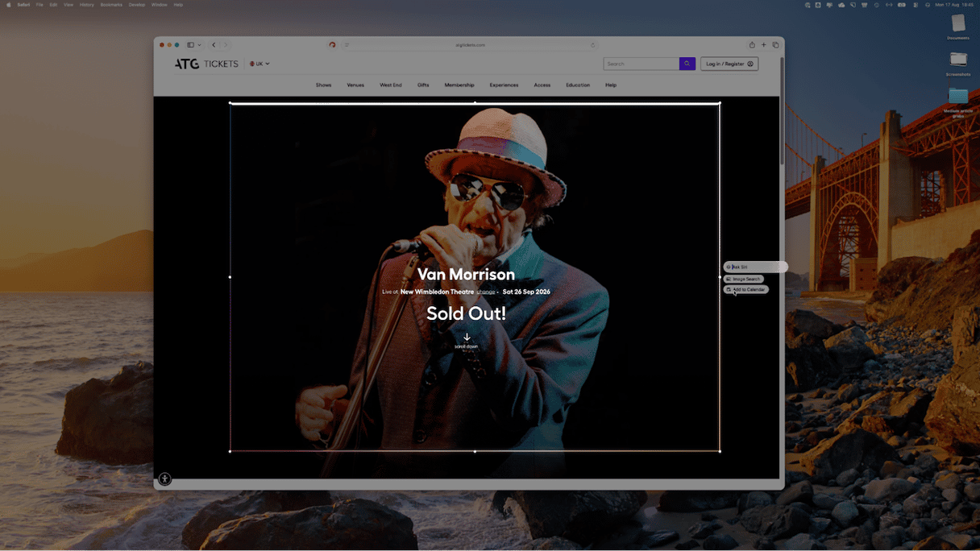Click the Siri icon in the menu bar
The image size is (980, 551).
928,5
